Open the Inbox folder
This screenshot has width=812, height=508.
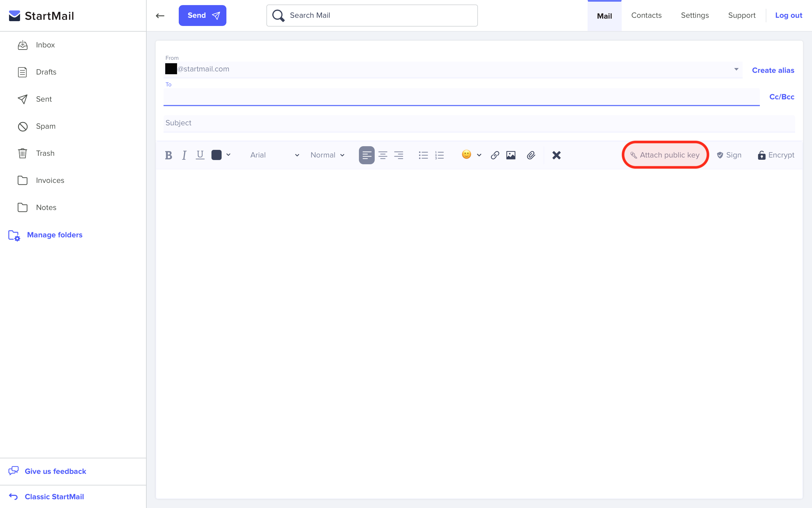pyautogui.click(x=36, y=45)
